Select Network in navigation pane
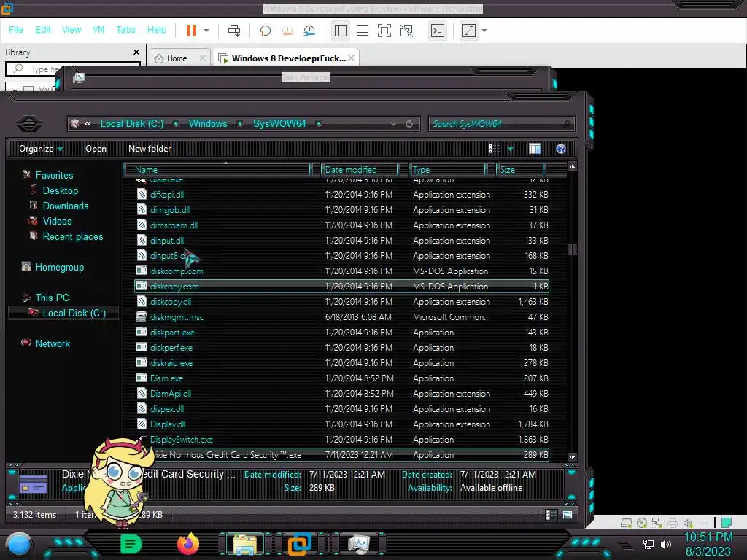The width and height of the screenshot is (747, 560). [x=53, y=343]
